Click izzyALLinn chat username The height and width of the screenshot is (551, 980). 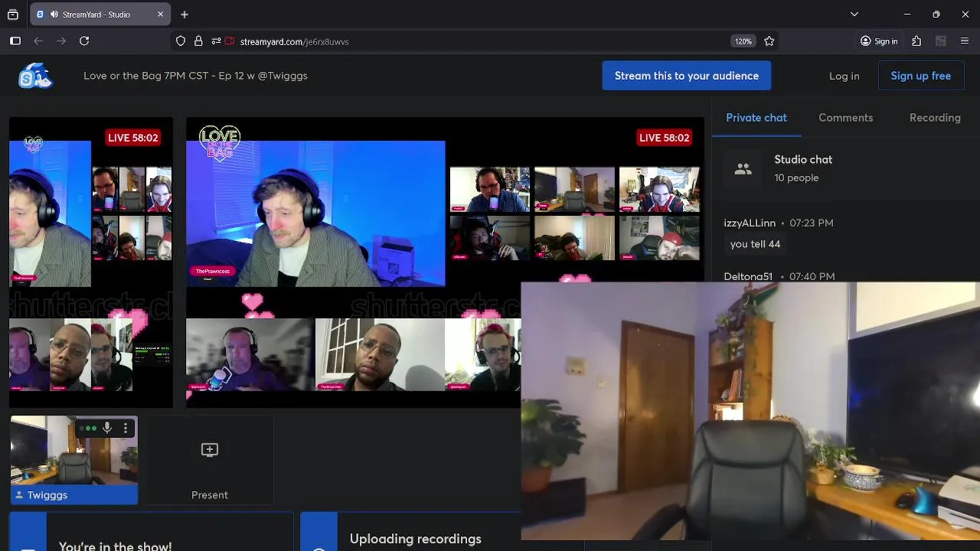coord(750,223)
